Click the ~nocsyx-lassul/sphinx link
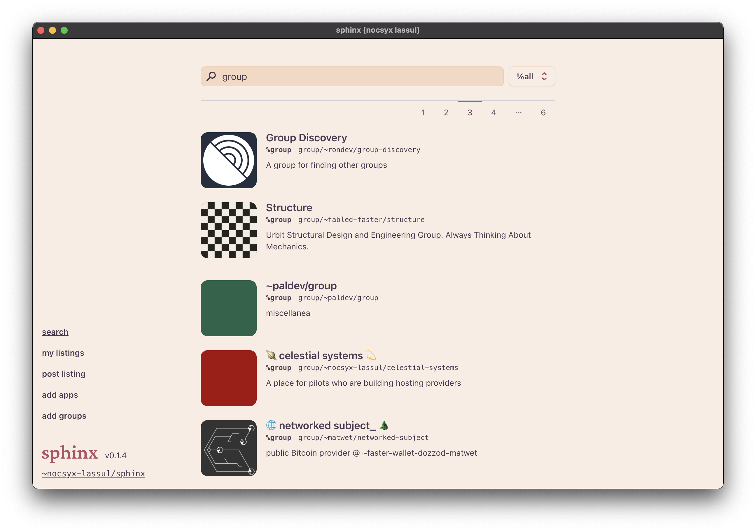The image size is (756, 532). point(94,473)
